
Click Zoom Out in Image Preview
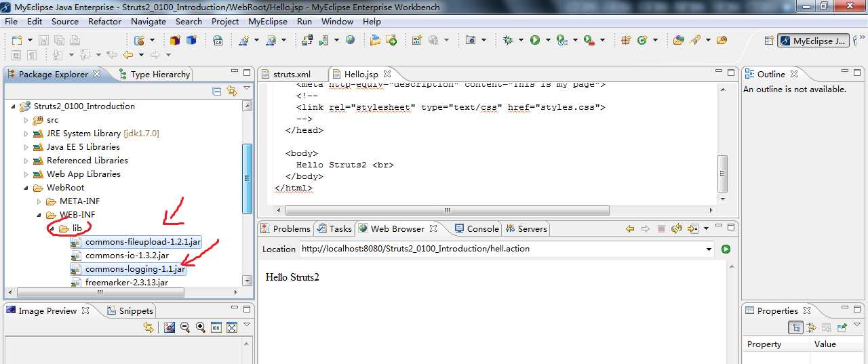point(184,327)
